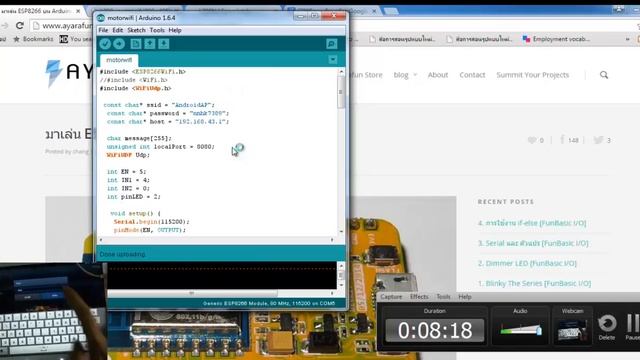Click the Arduino console vertical scrollbar

click(341, 276)
